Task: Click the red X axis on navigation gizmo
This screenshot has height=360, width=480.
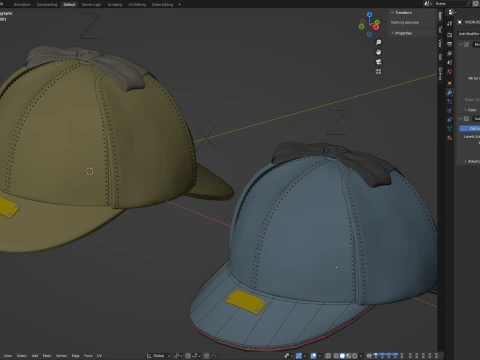Action: tap(376, 27)
